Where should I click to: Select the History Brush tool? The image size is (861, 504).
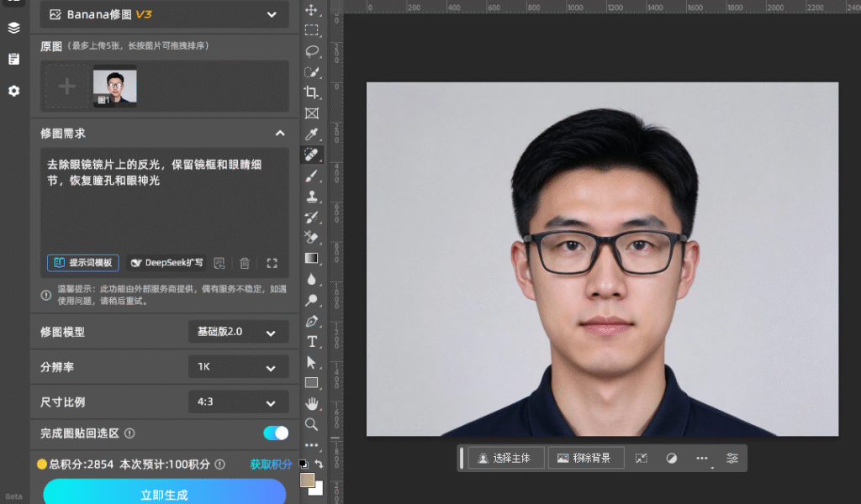click(x=311, y=218)
